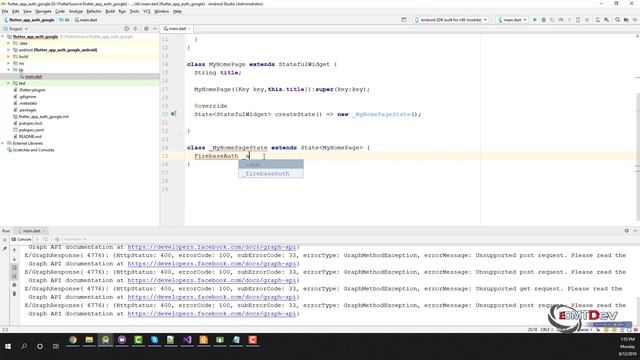This screenshot has height=360, width=640.
Task: Select main.dart tab in Run panel
Action: (x=31, y=231)
